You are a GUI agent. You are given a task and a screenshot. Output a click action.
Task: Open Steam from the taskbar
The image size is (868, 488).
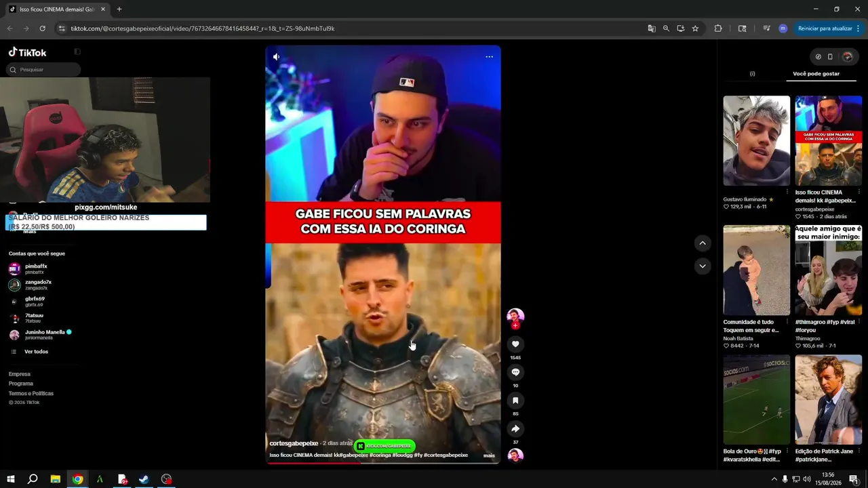coord(144,479)
